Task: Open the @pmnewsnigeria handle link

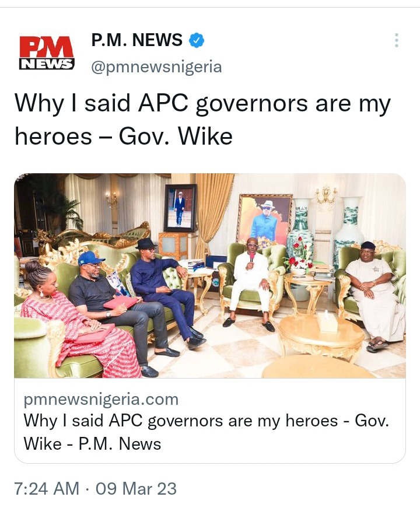Action: point(156,67)
